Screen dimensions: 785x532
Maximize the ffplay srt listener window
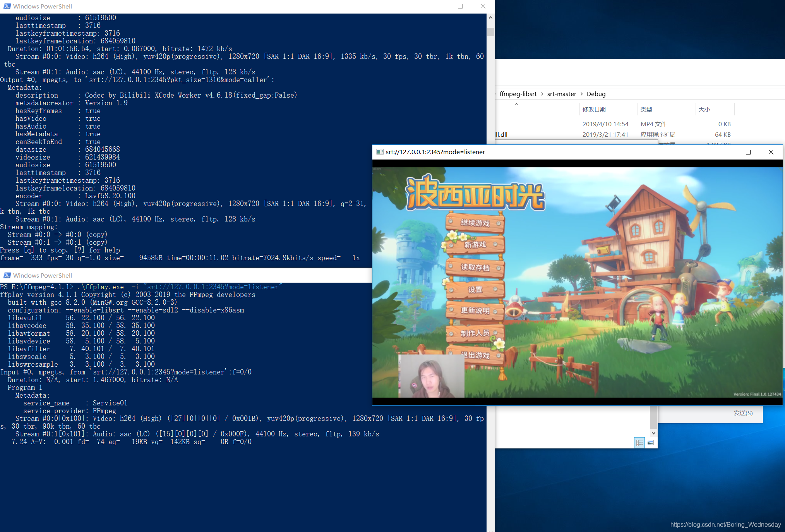[x=748, y=152]
